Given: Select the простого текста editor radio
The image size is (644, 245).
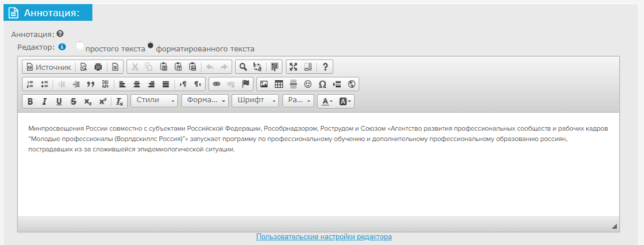Looking at the screenshot, I should click(x=80, y=46).
